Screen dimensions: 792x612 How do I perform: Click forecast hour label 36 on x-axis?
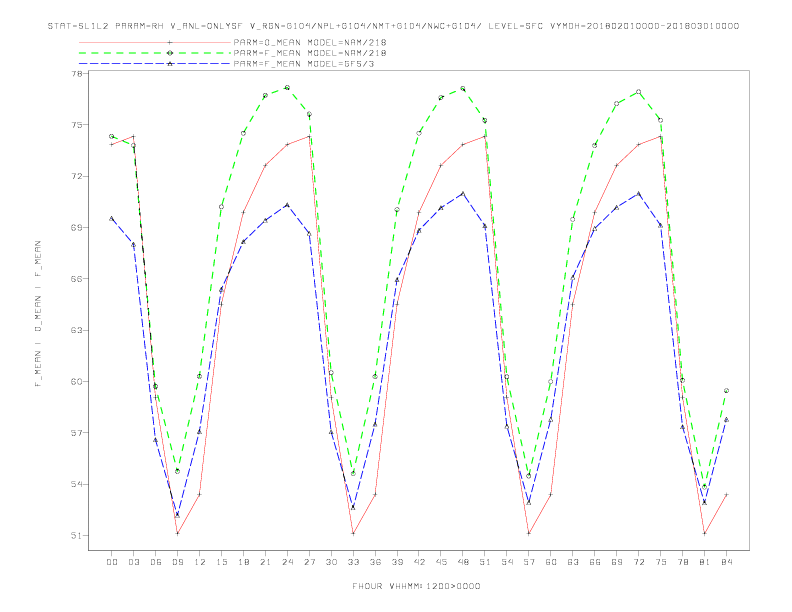[x=375, y=562]
